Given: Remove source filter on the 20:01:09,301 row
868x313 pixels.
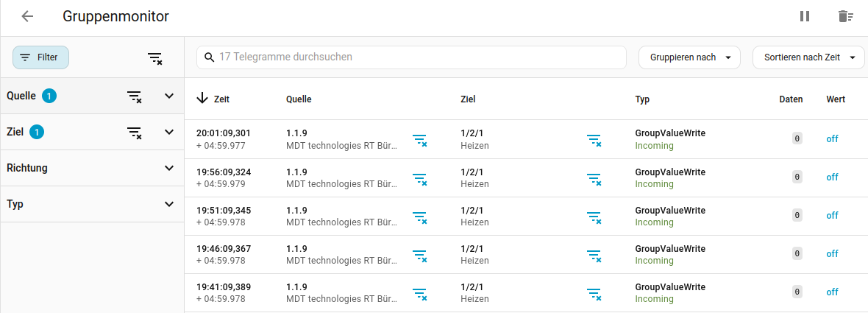Looking at the screenshot, I should [420, 140].
